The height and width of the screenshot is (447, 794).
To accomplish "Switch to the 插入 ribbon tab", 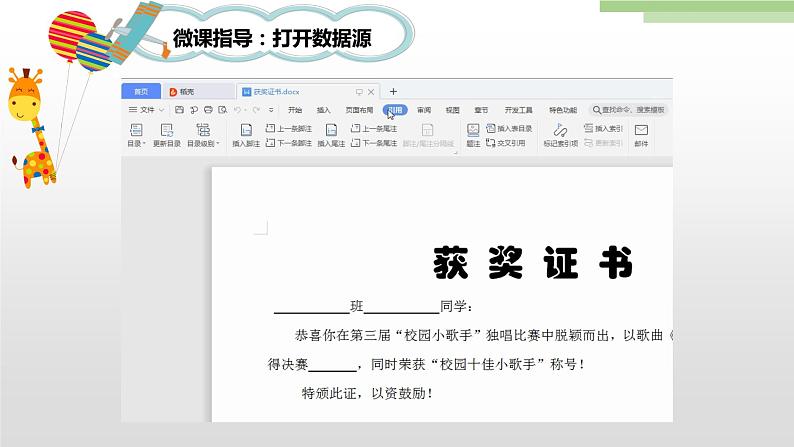I will click(x=323, y=110).
